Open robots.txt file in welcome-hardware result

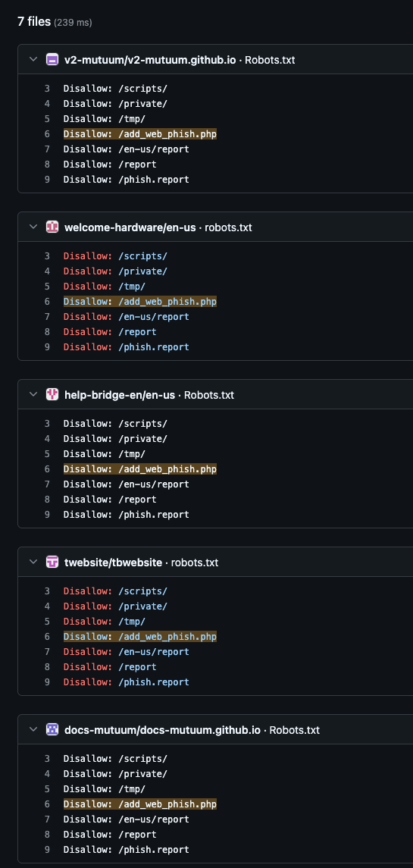click(229, 227)
